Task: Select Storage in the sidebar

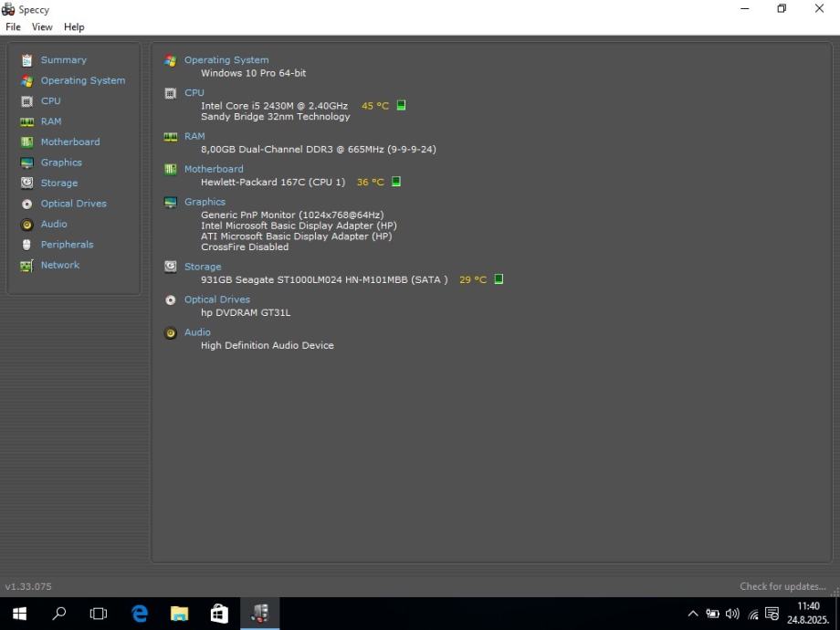Action: coord(59,184)
